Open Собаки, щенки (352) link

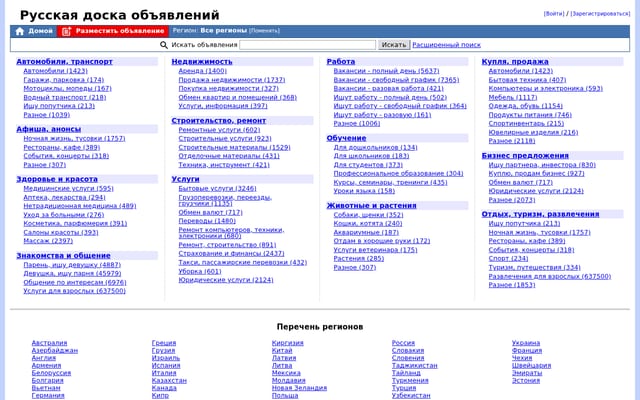(x=368, y=215)
